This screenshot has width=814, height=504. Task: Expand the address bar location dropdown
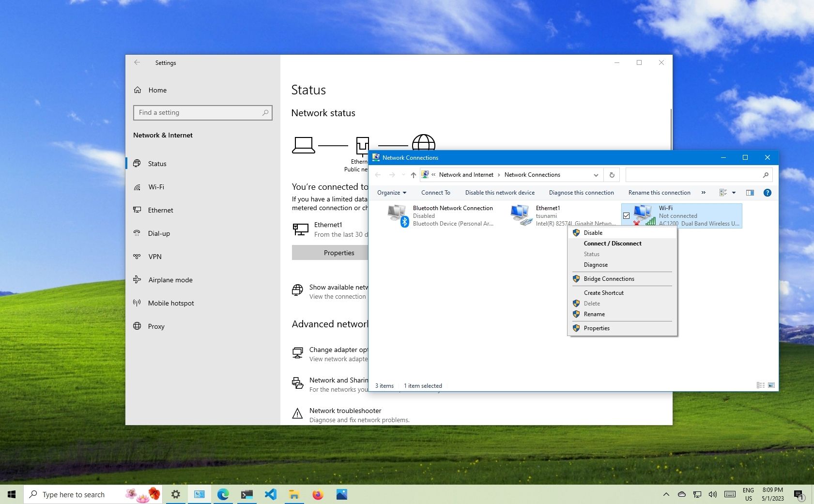tap(596, 175)
